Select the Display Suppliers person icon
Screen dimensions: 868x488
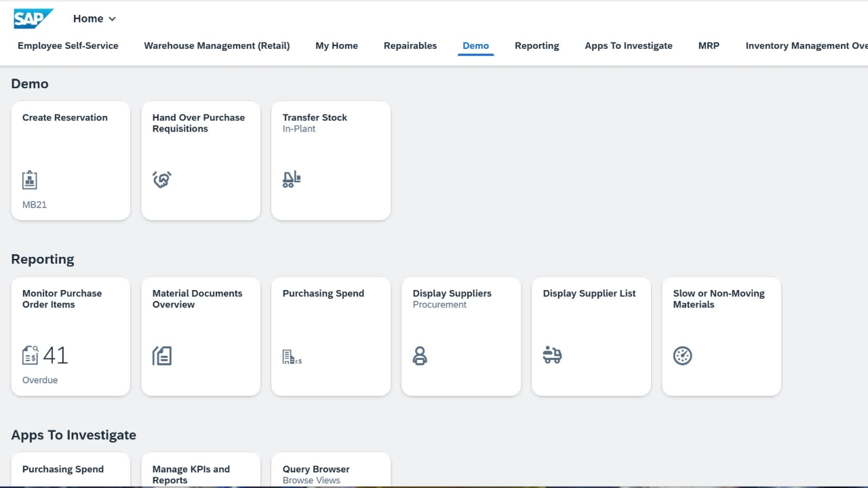(420, 356)
